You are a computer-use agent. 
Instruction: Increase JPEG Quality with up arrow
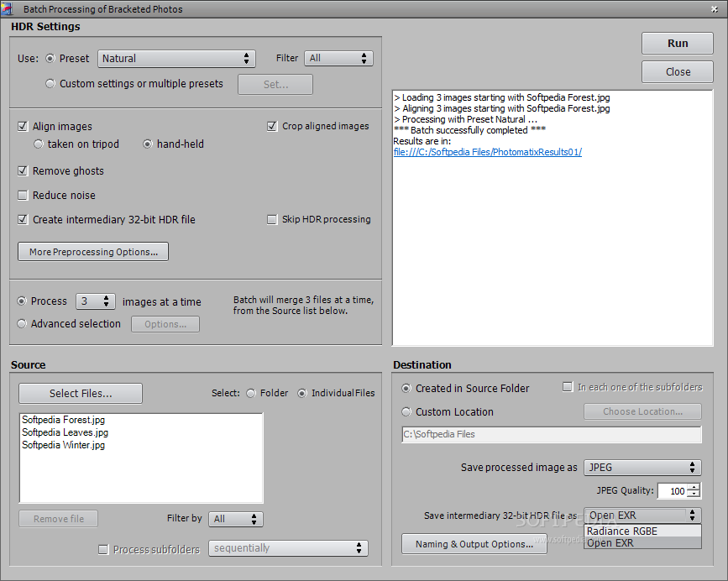click(x=694, y=487)
